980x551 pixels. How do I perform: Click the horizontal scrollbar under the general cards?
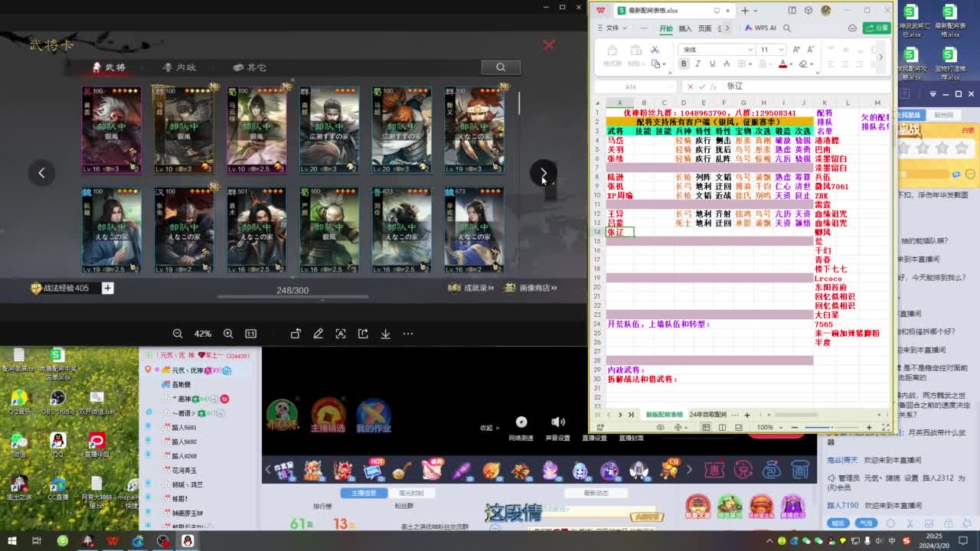(x=292, y=297)
